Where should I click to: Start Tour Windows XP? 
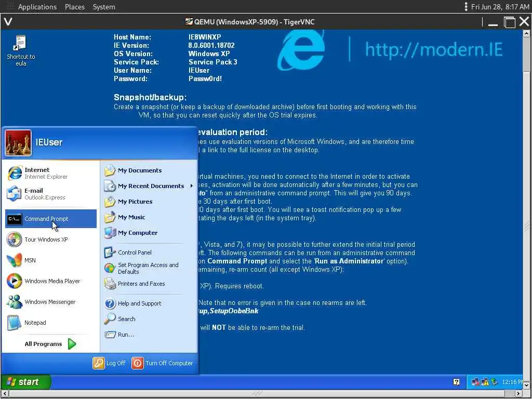pyautogui.click(x=50, y=240)
